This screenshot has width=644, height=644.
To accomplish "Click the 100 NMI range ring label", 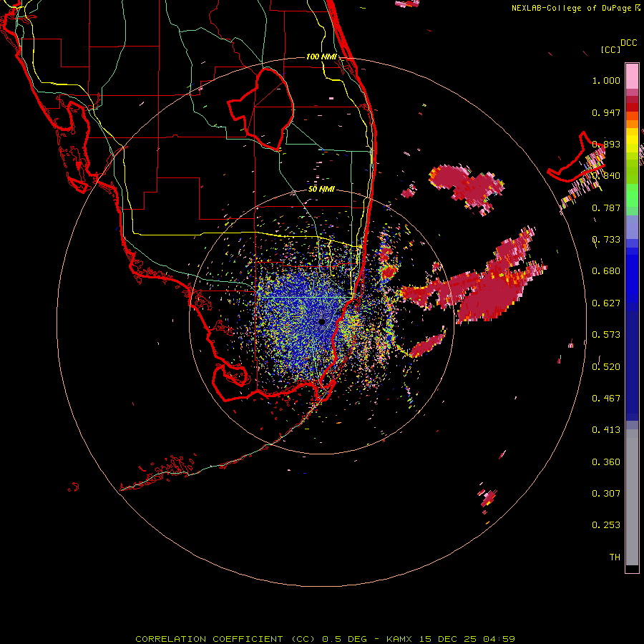I will 321,57.
